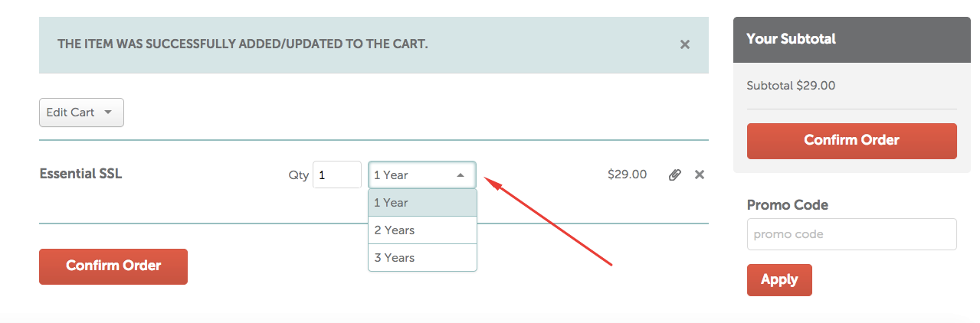
Task: Select the 1 Year option in list
Action: point(422,203)
